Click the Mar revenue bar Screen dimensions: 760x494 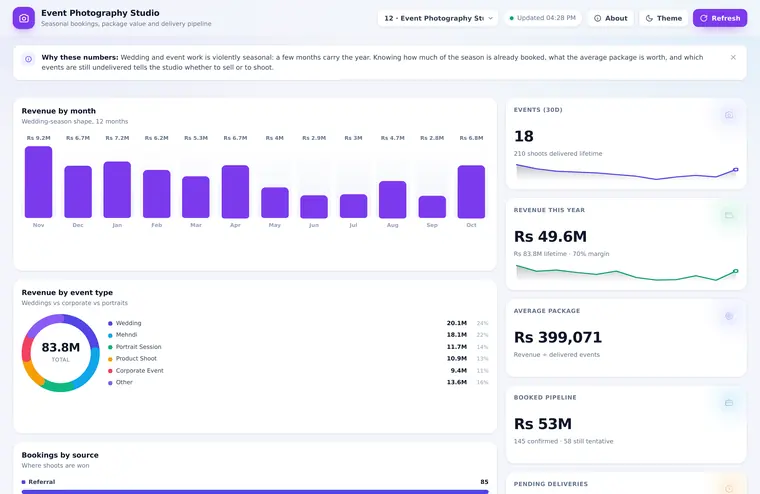coord(196,197)
